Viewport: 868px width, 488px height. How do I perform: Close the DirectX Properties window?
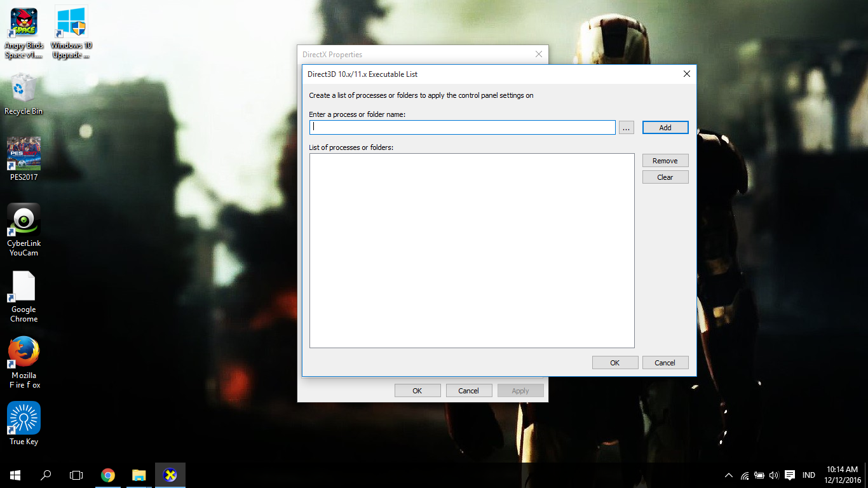pyautogui.click(x=539, y=55)
